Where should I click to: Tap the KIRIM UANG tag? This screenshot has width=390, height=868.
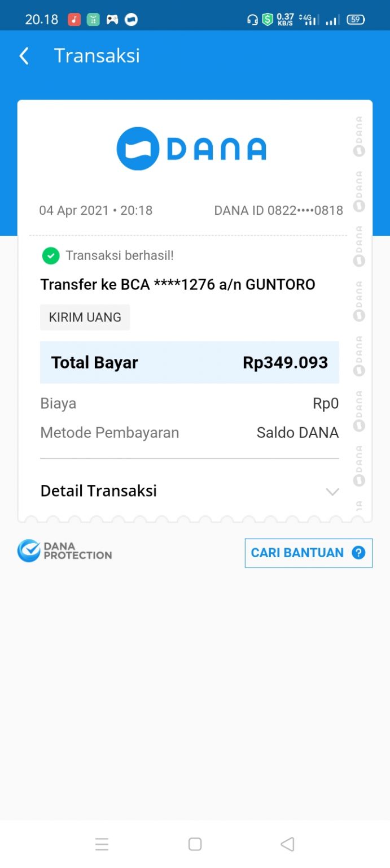click(x=85, y=317)
